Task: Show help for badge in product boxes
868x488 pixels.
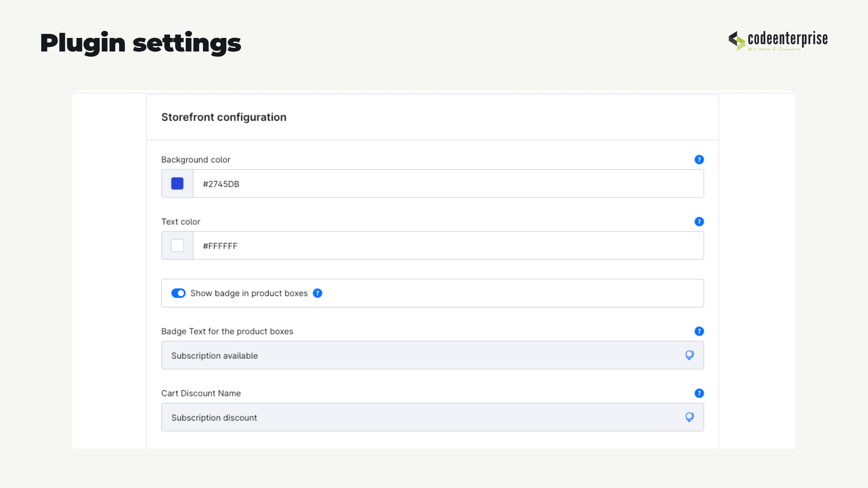Action: (317, 293)
